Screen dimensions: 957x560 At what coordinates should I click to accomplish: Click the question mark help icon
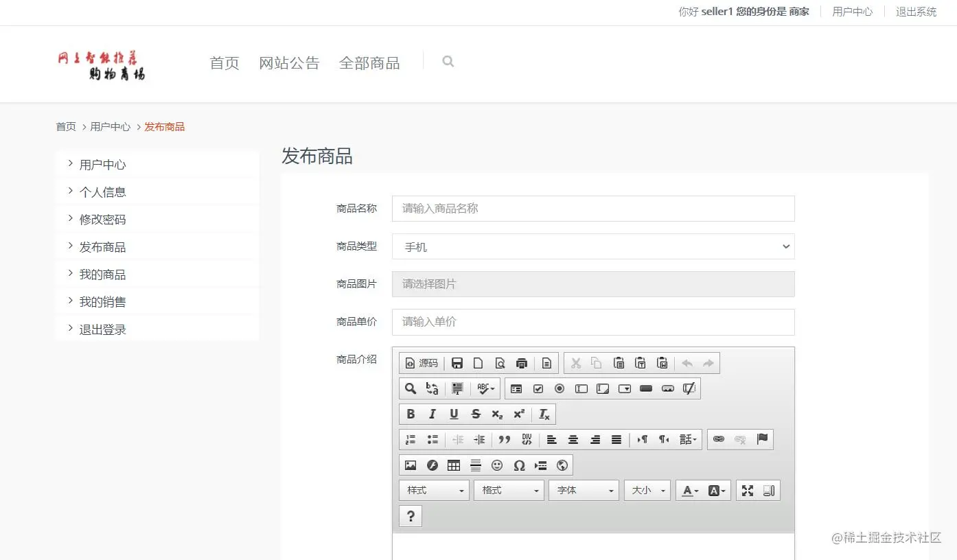point(411,516)
